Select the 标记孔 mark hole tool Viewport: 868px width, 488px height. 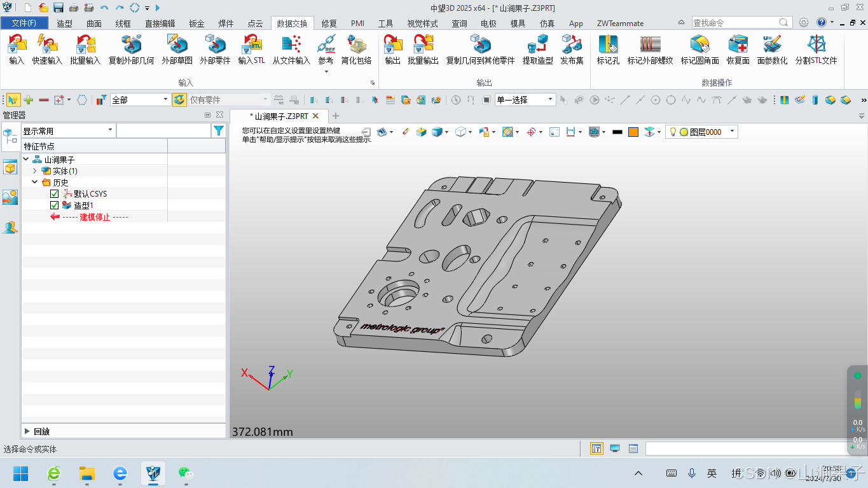(608, 50)
